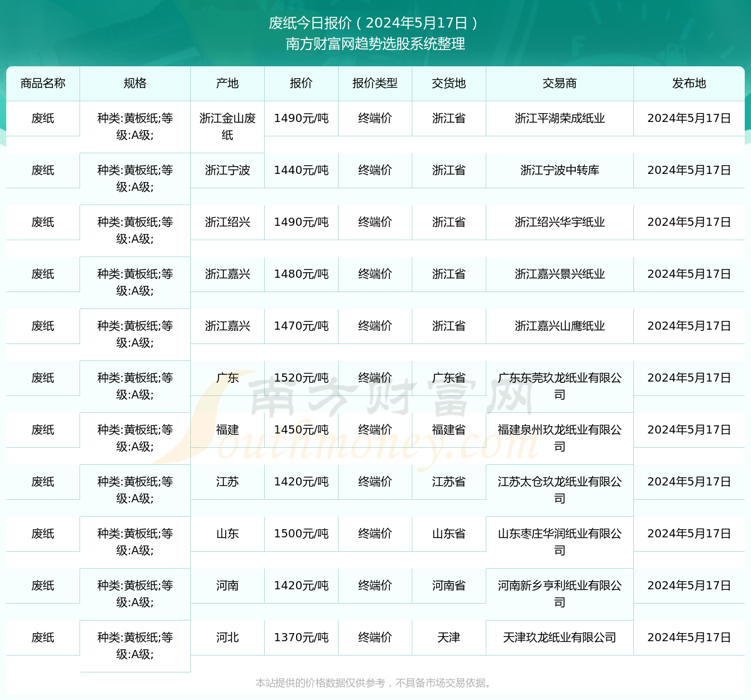Click the trader 天津玖龙纸业有限公司
The image size is (751, 700).
[559, 637]
